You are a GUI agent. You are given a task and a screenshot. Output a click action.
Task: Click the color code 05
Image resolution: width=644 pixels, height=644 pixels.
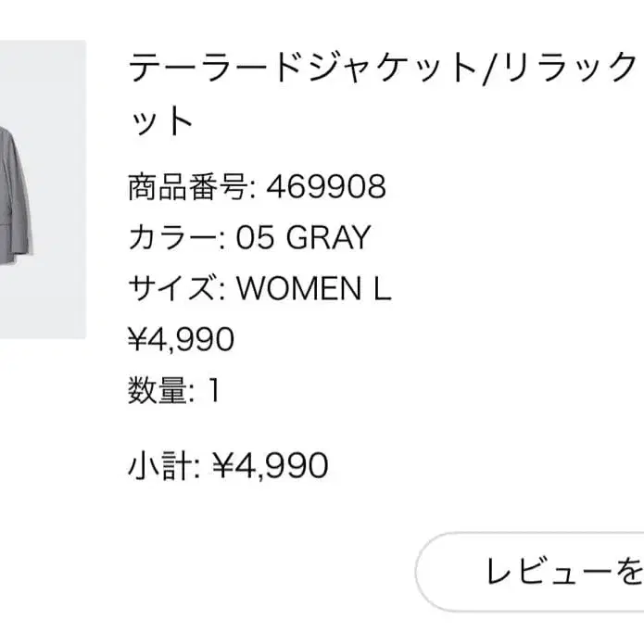(x=257, y=239)
